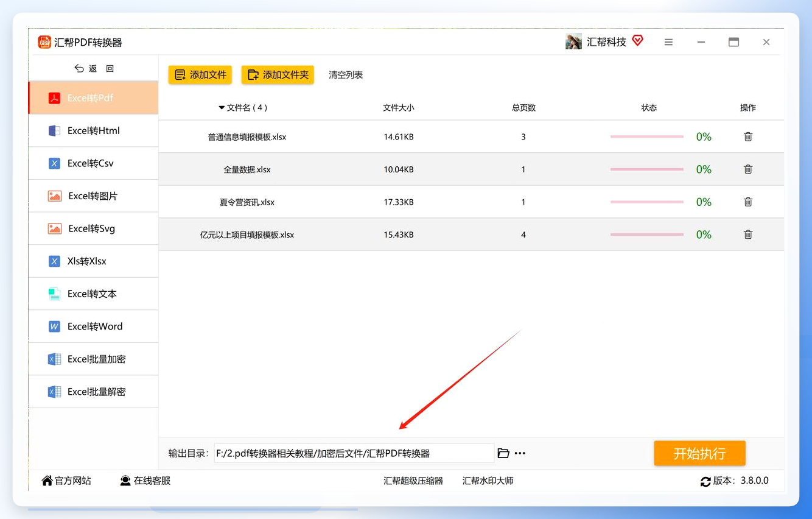Open Excel批量加密 feature
Viewport: 812px width, 519px height.
[x=93, y=359]
